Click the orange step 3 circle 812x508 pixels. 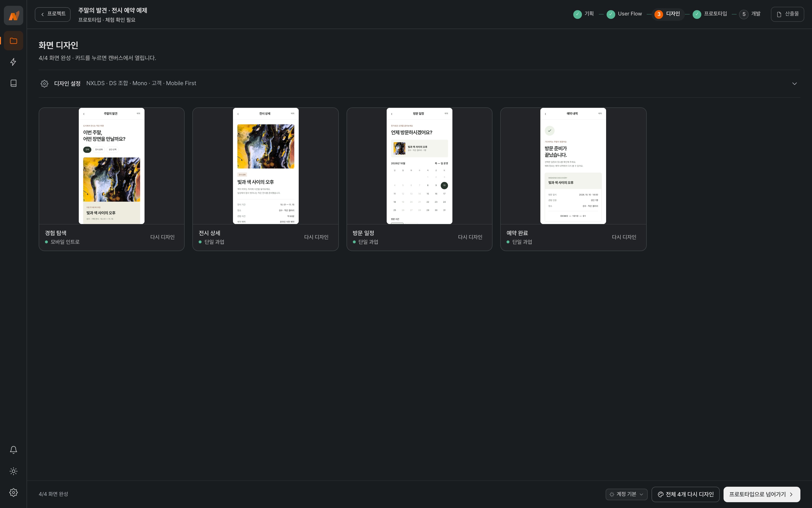point(659,14)
